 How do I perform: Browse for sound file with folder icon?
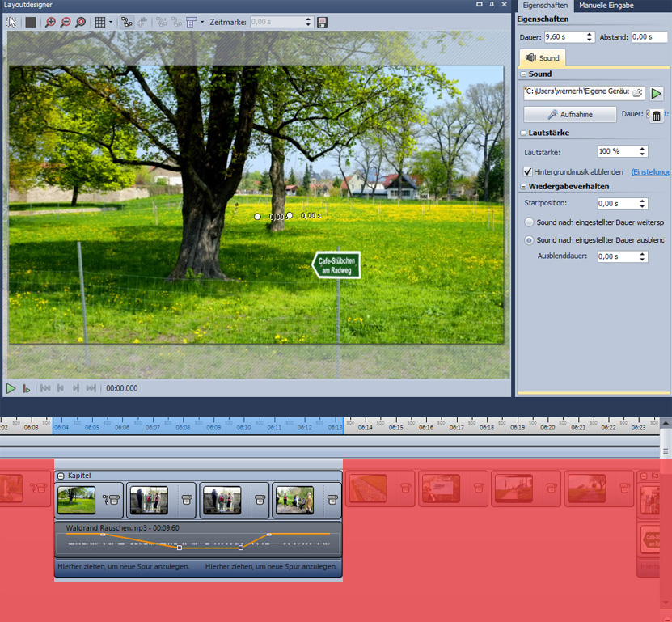coord(637,93)
